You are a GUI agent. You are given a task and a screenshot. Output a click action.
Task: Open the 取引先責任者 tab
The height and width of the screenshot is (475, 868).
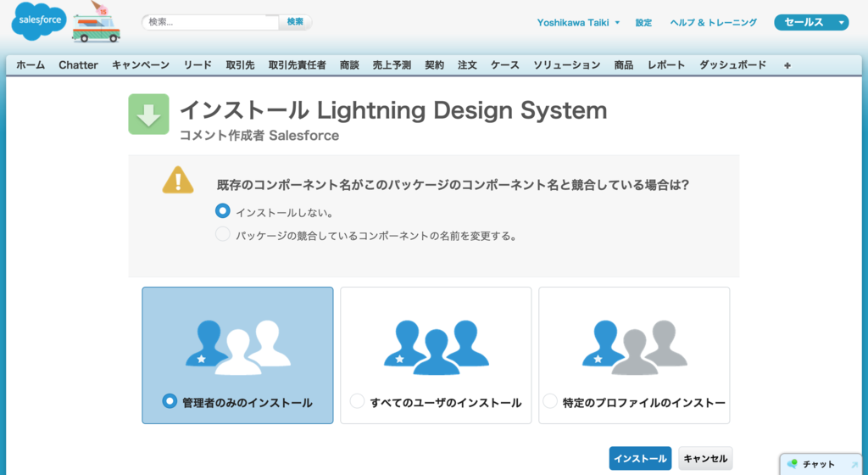click(298, 65)
